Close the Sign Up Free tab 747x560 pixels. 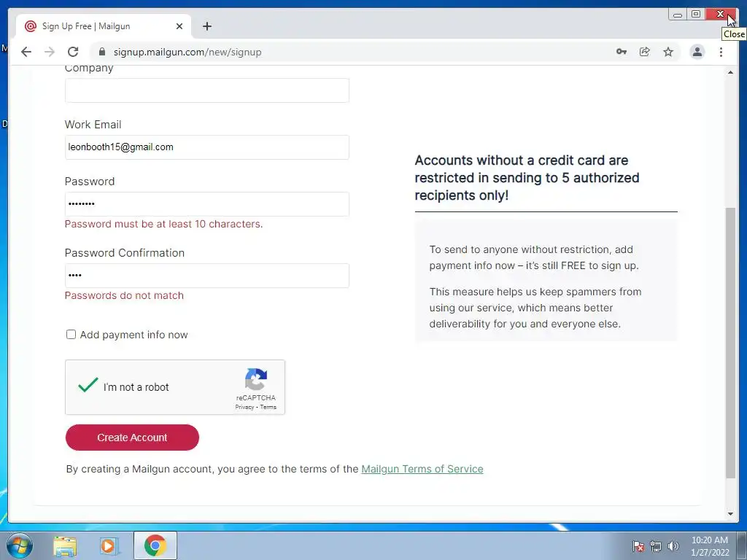(x=179, y=26)
